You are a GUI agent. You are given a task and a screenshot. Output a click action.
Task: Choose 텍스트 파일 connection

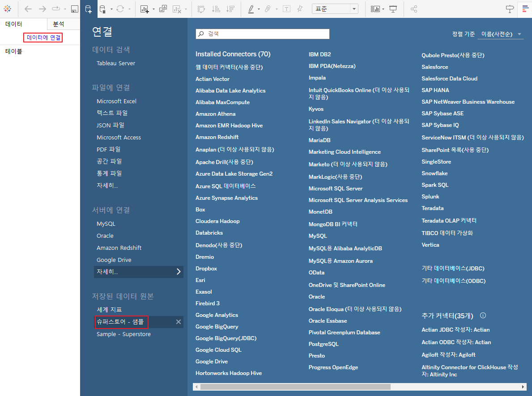coord(112,113)
